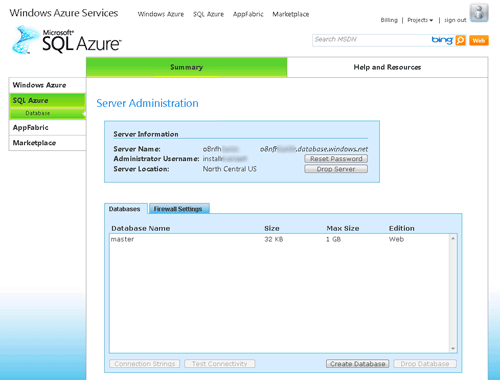Click the 32 KB size value

coord(274,239)
